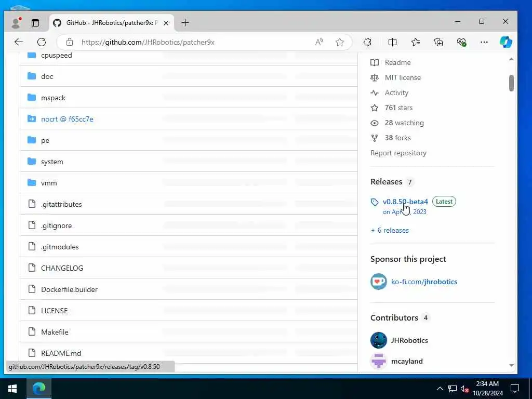This screenshot has width=532, height=399.
Task: Open the Releases heading link
Action: pyautogui.click(x=386, y=182)
